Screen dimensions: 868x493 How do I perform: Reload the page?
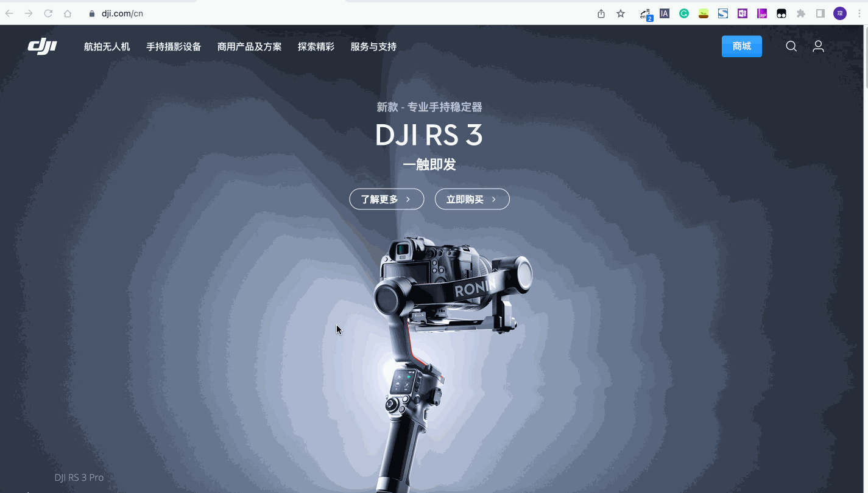click(48, 13)
